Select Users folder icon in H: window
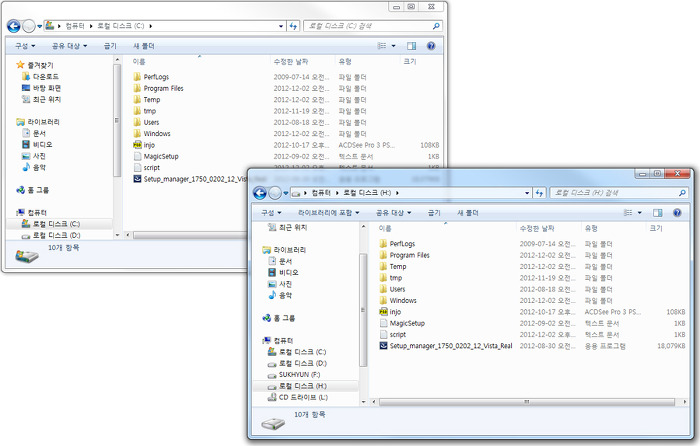700x446 pixels. [383, 289]
